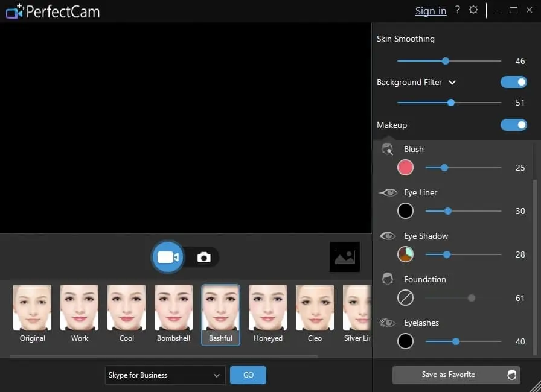
Task: Click the Blush intensity slider handle
Action: pos(444,168)
